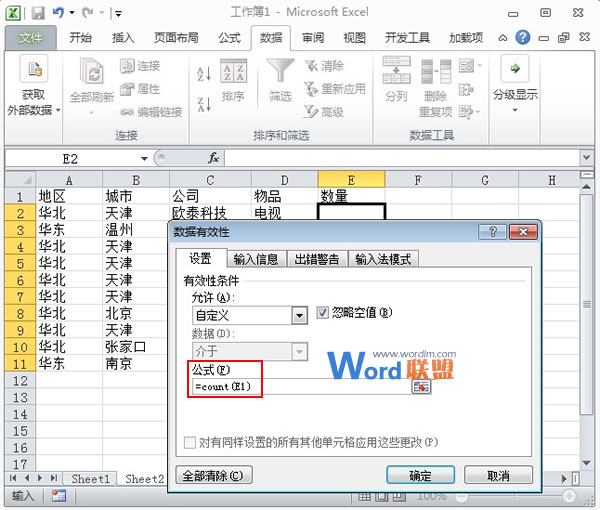Click dialog help question mark button
Viewport: 600px width, 510px height.
pos(493,232)
